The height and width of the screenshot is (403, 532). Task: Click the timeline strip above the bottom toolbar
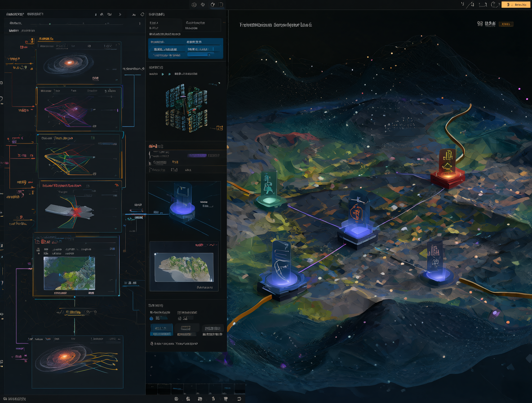point(195,389)
